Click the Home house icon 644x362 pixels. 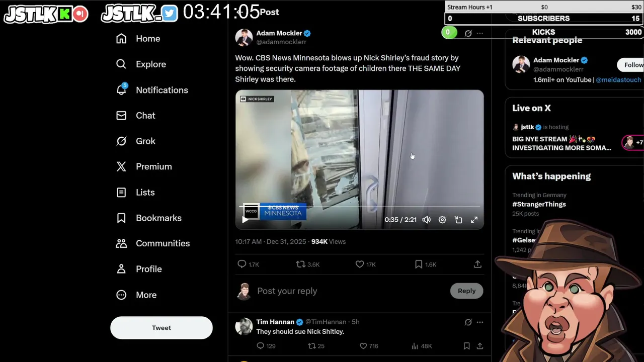[x=121, y=39]
